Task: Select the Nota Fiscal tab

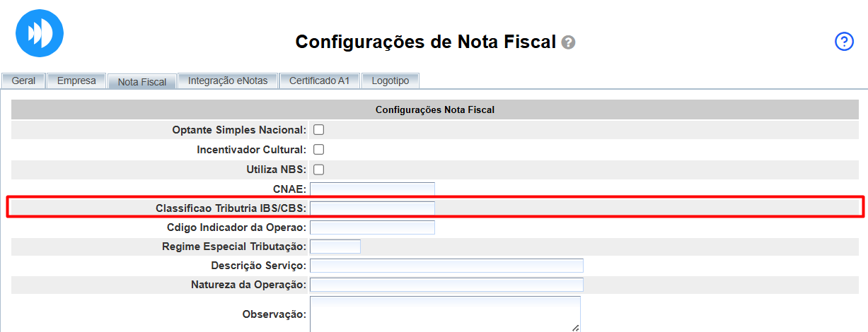Action: pyautogui.click(x=142, y=82)
